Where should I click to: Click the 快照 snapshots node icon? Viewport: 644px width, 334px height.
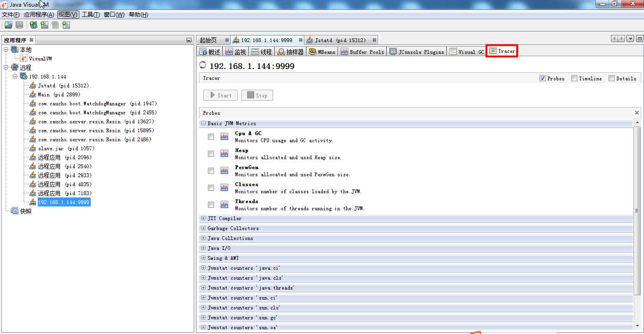pyautogui.click(x=14, y=211)
